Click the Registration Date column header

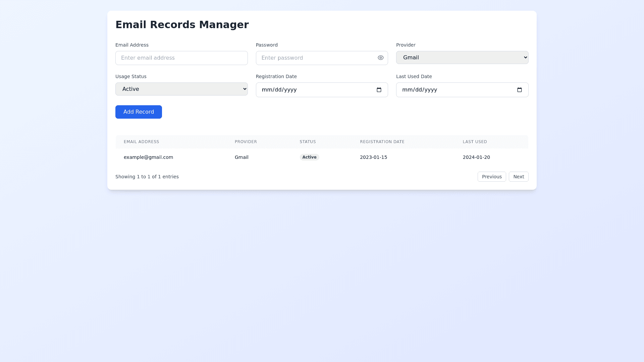pyautogui.click(x=382, y=142)
